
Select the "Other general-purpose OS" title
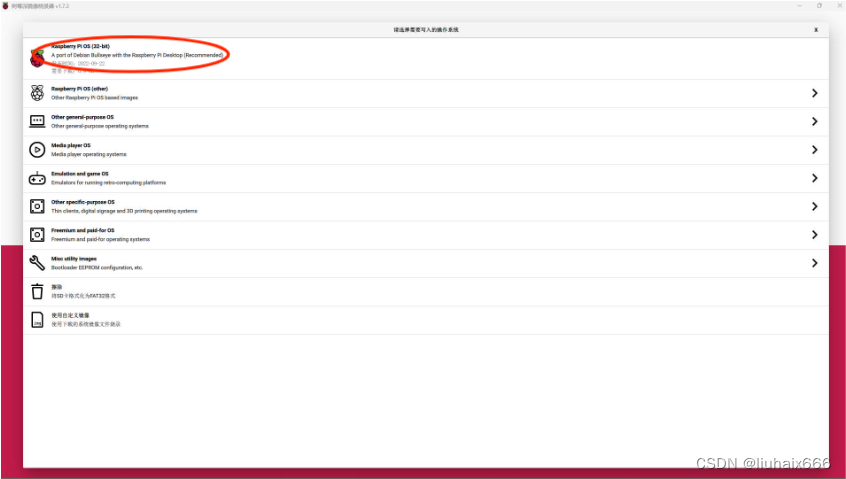click(x=83, y=117)
